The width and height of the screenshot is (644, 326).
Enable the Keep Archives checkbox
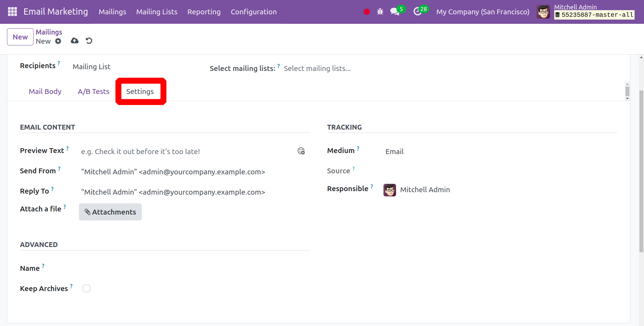86,288
